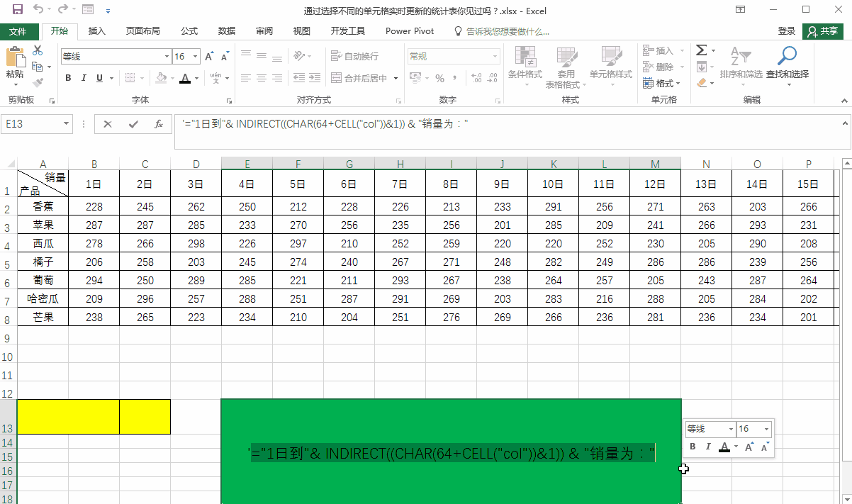Image resolution: width=852 pixels, height=504 pixels.
Task: Click the 删除 delete cells button
Action: pyautogui.click(x=660, y=67)
